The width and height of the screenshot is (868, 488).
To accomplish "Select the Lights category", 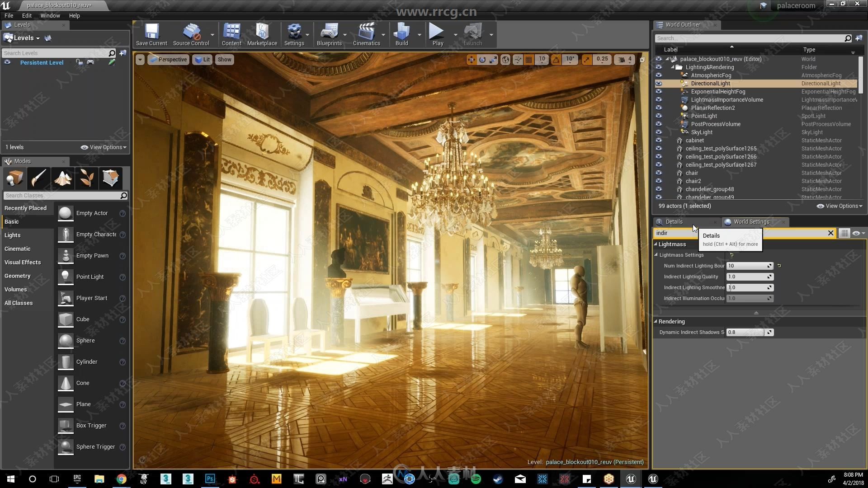I will pyautogui.click(x=13, y=235).
